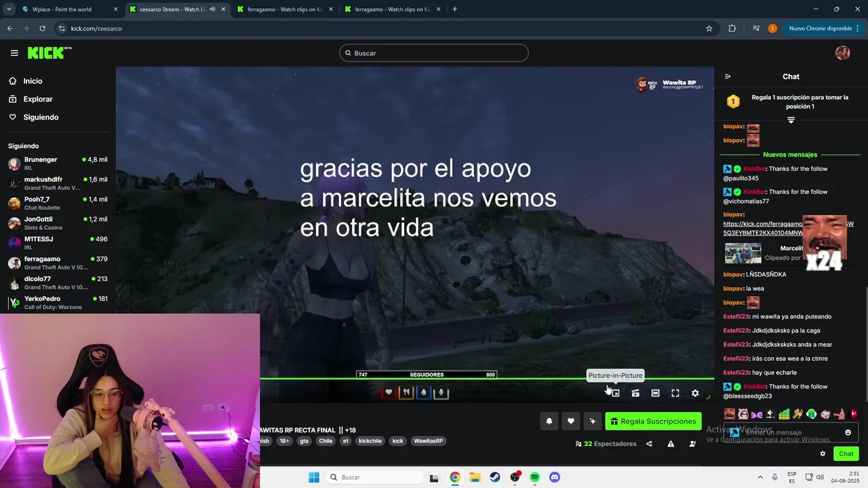Open Discord from the taskbar
This screenshot has width=868, height=488.
[555, 477]
